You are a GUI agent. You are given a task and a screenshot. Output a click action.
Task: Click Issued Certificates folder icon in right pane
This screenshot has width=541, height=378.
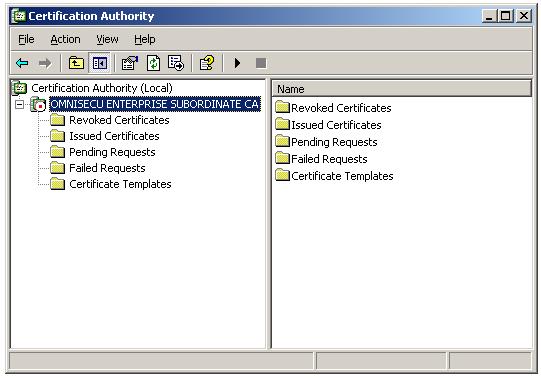(282, 124)
